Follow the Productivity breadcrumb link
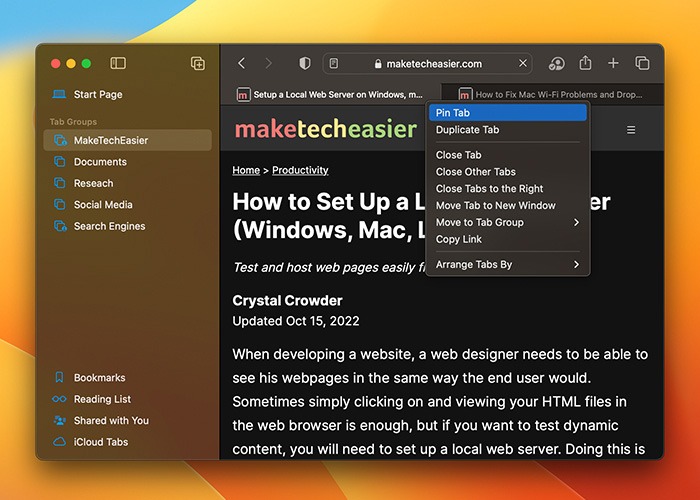The width and height of the screenshot is (700, 500). coord(300,170)
